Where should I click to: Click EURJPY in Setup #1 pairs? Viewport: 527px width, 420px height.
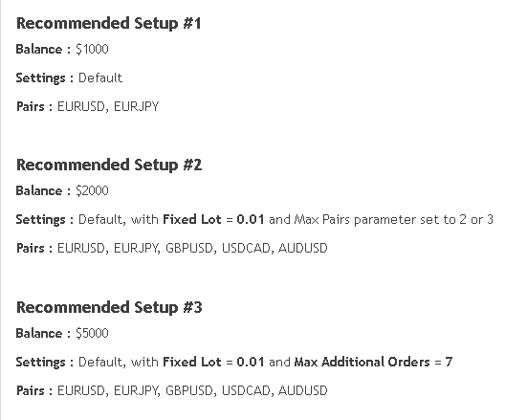(136, 106)
